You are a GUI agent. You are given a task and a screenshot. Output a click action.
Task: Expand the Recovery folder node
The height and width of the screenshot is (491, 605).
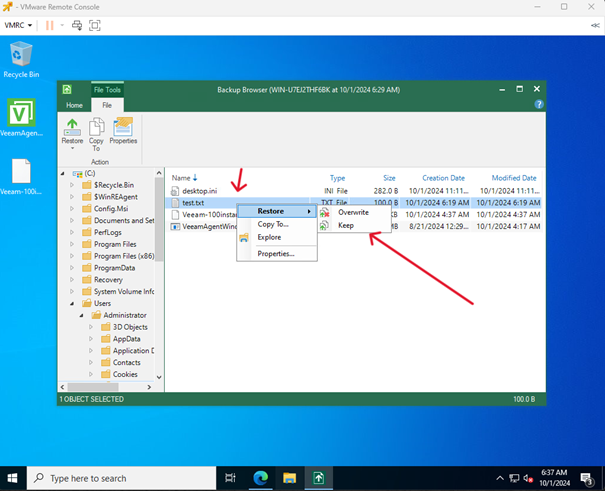click(x=72, y=280)
